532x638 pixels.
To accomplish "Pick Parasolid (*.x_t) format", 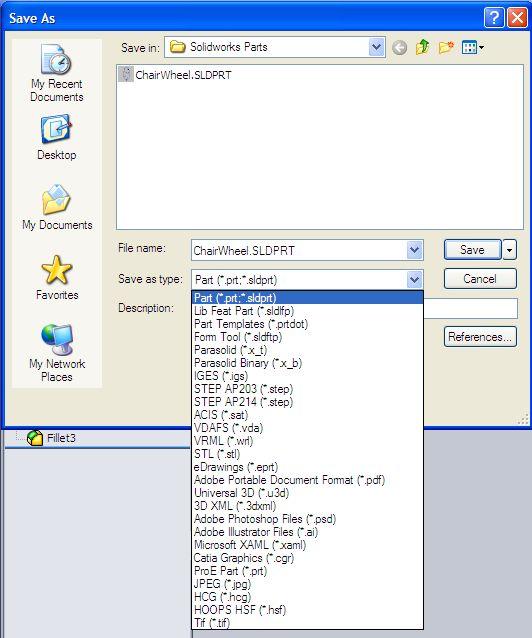I will (307, 350).
